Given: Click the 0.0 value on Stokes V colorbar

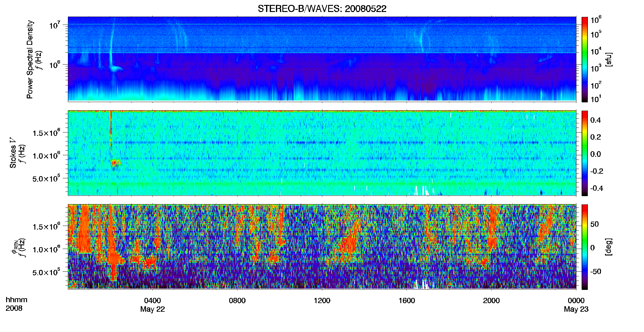Looking at the screenshot, I should [x=595, y=154].
